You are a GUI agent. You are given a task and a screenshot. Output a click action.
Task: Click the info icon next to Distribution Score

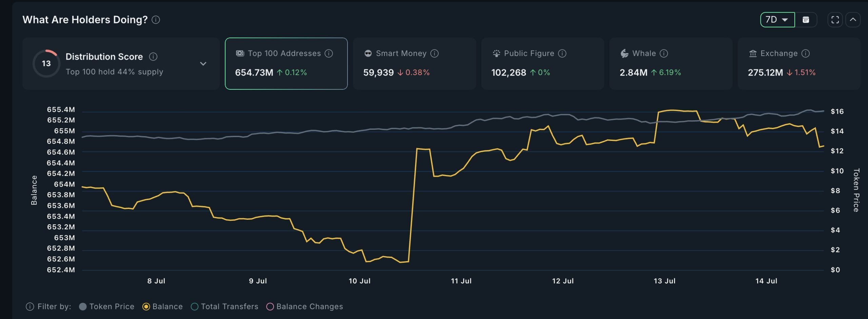[x=154, y=57]
